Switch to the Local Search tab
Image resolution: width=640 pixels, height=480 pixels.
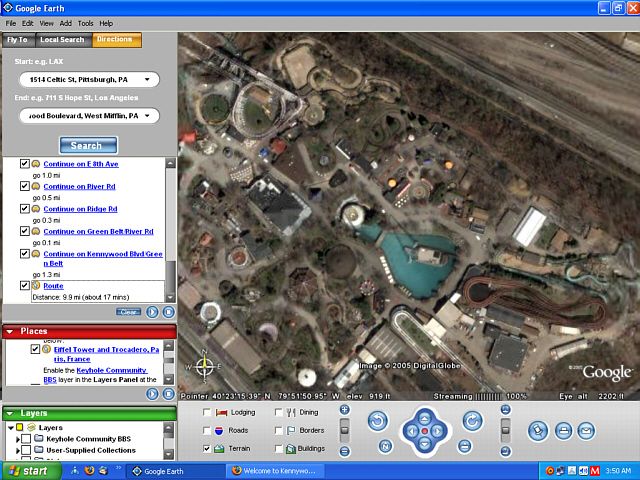point(63,40)
